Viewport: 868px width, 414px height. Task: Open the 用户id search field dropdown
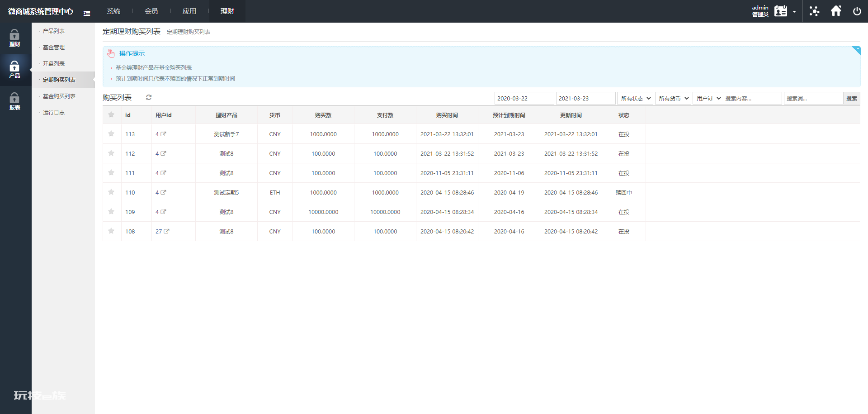click(x=708, y=98)
